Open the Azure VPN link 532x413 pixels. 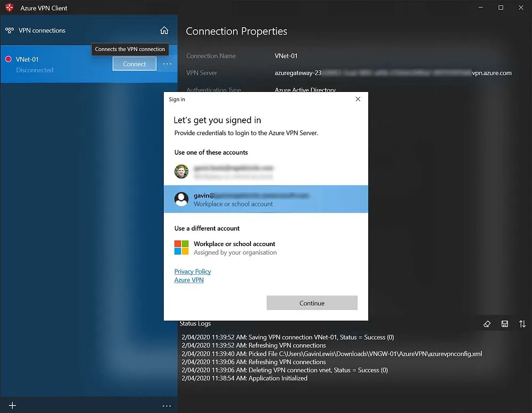tap(189, 280)
